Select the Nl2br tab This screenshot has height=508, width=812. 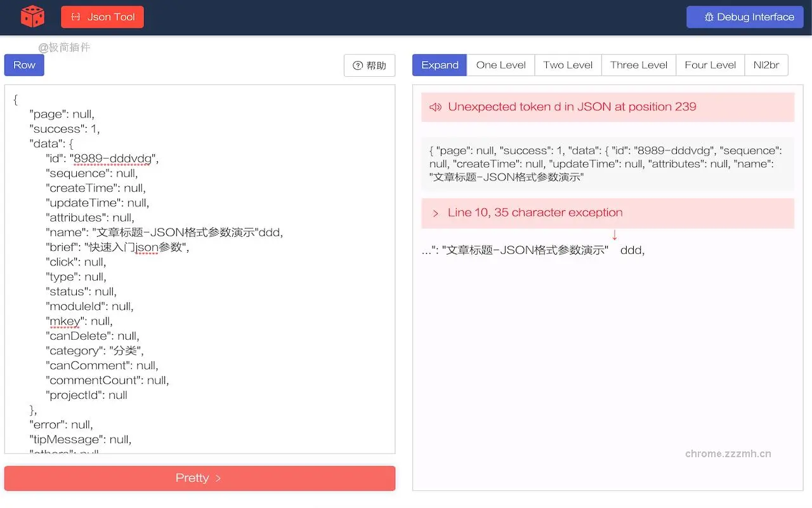(766, 65)
